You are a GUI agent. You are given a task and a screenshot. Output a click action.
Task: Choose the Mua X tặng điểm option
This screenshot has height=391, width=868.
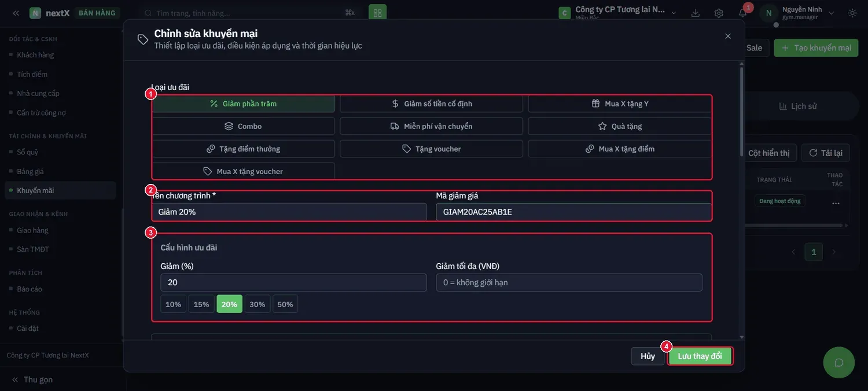click(620, 149)
